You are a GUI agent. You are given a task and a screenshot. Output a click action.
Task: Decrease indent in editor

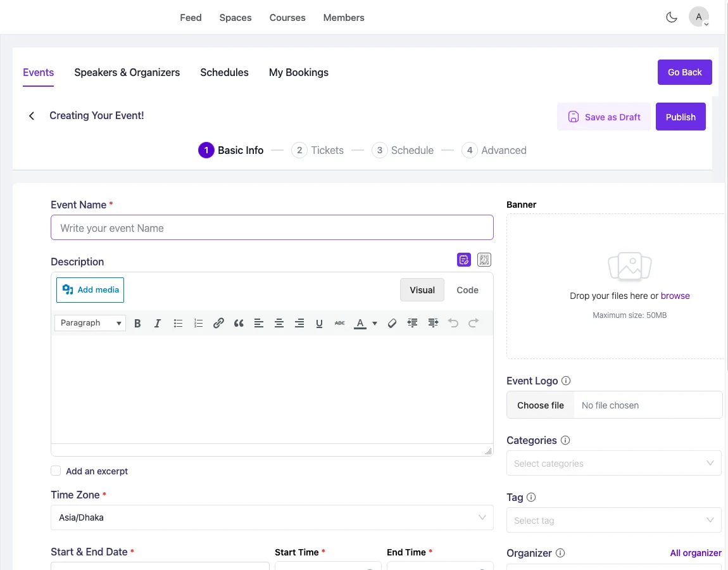click(x=412, y=324)
